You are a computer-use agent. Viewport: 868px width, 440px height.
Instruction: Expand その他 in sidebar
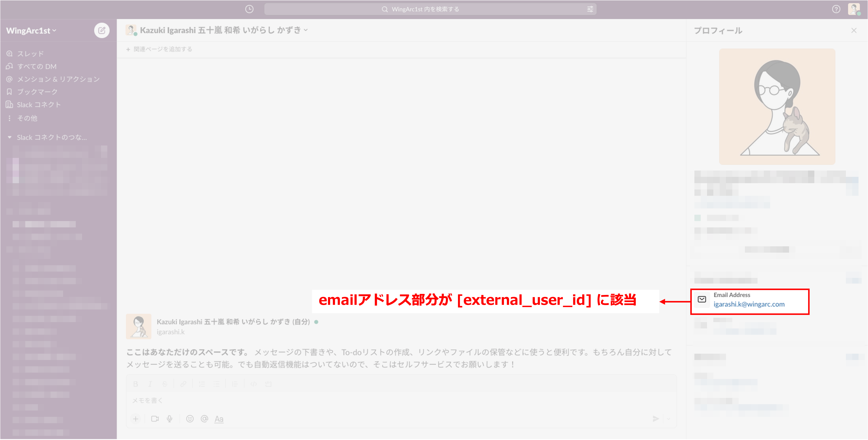[22, 118]
